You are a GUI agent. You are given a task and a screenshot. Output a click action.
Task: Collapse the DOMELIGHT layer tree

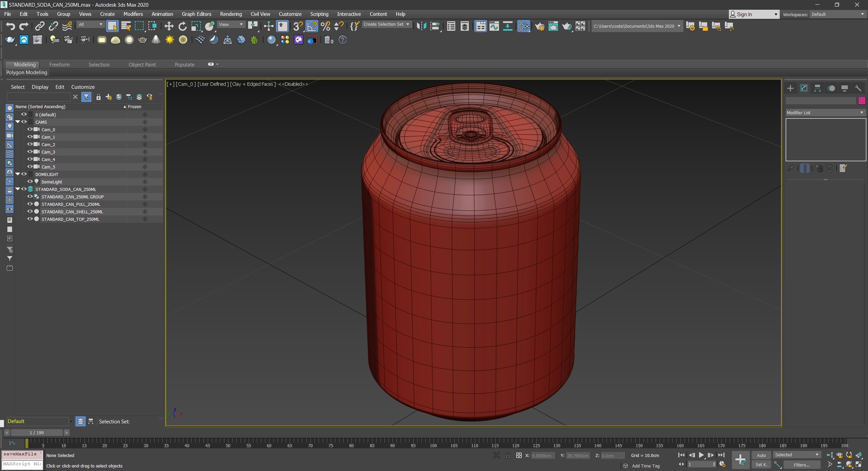point(18,174)
